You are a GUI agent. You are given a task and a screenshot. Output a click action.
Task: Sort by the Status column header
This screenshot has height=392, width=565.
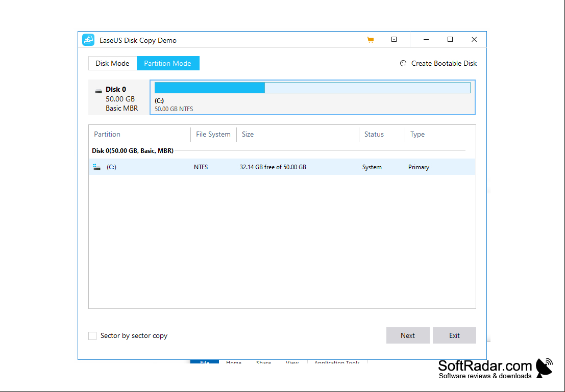tap(374, 134)
